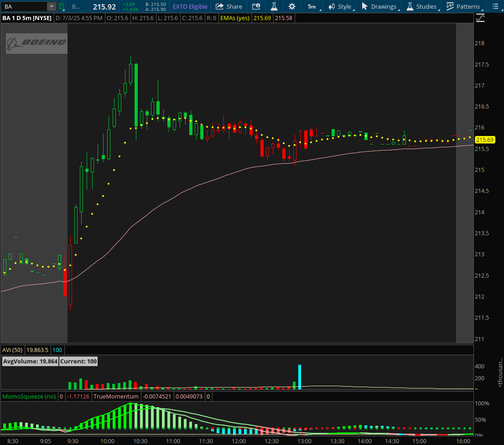The image size is (504, 445).
Task: Click the 'MomoSqueeze (no)' study label
Action: [x=29, y=397]
